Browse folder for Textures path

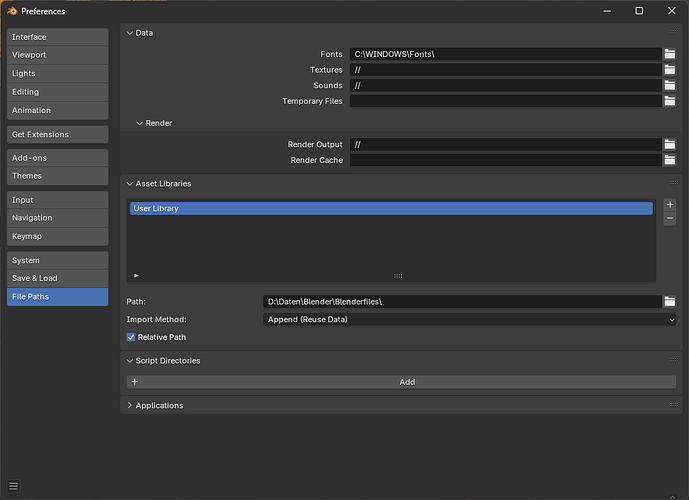coord(669,70)
